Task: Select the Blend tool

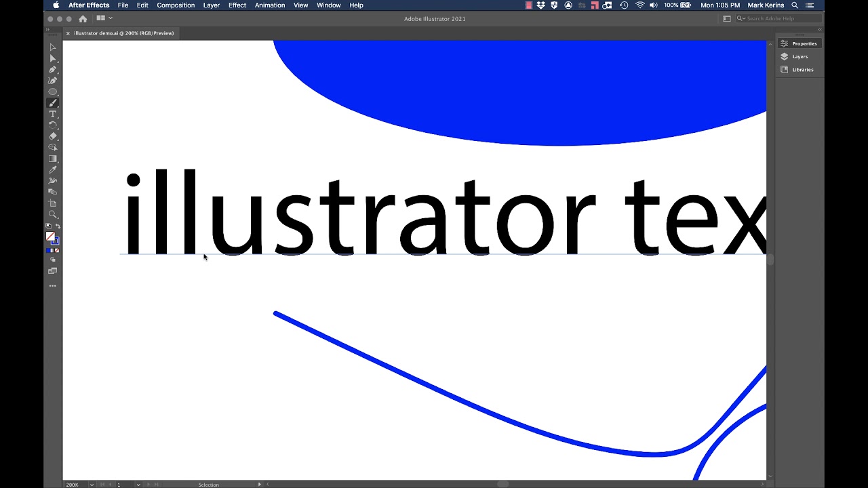Action: (52, 192)
